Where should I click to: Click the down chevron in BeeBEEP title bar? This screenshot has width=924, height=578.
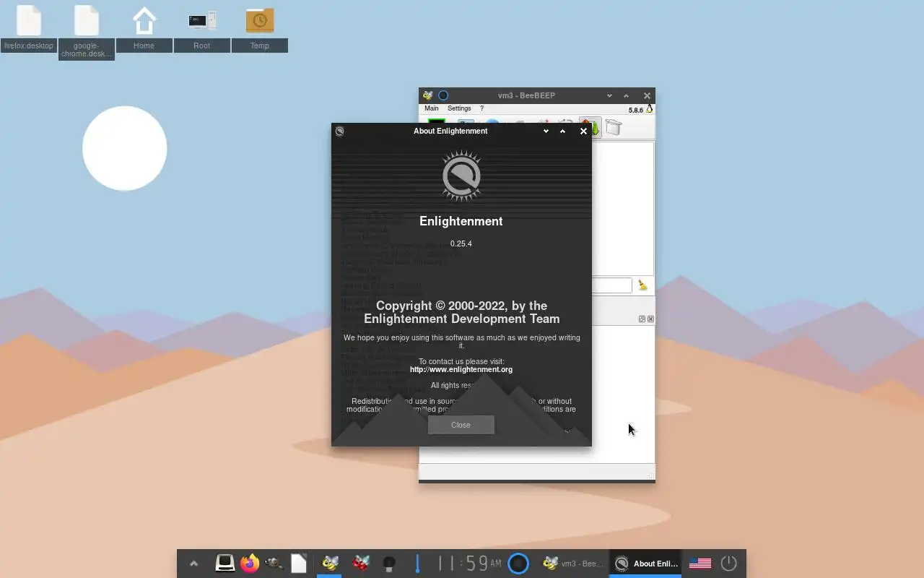coord(609,95)
